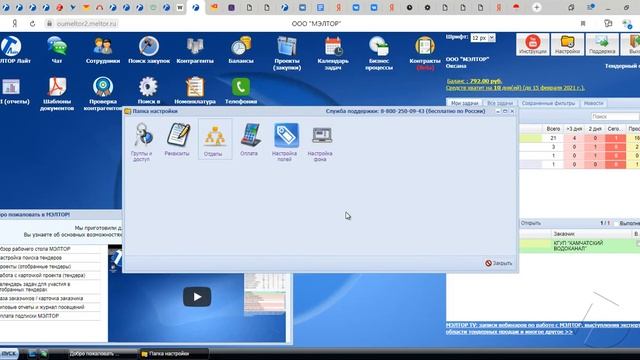Click the browser address bar
The image size is (640, 360).
pos(87,24)
